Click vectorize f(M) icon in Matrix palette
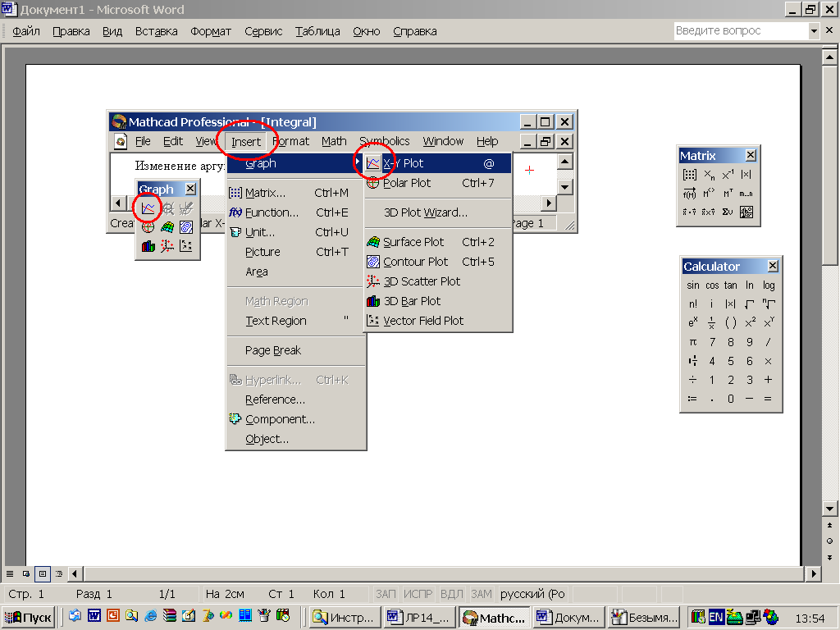Viewport: 840px width, 630px height. 690,194
